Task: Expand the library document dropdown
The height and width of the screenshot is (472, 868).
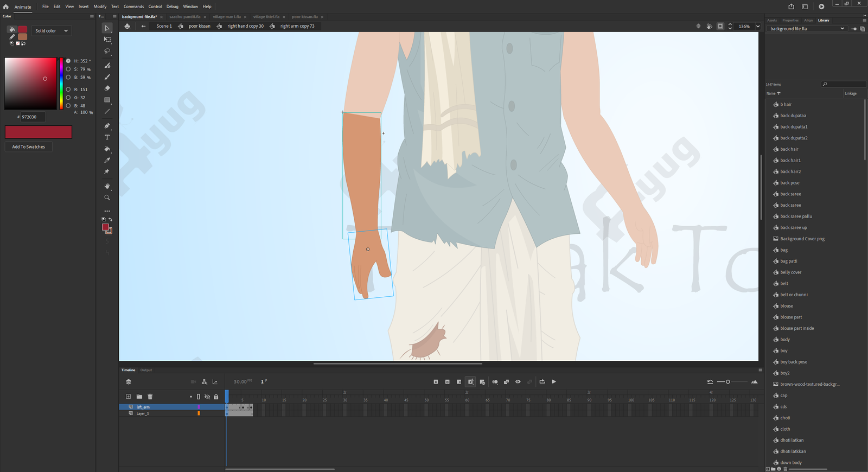Action: tap(842, 29)
